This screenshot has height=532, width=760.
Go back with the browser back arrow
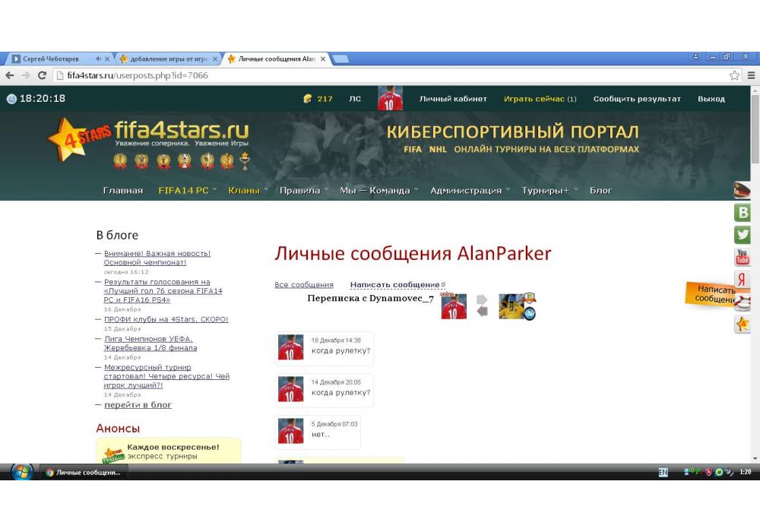tap(10, 75)
